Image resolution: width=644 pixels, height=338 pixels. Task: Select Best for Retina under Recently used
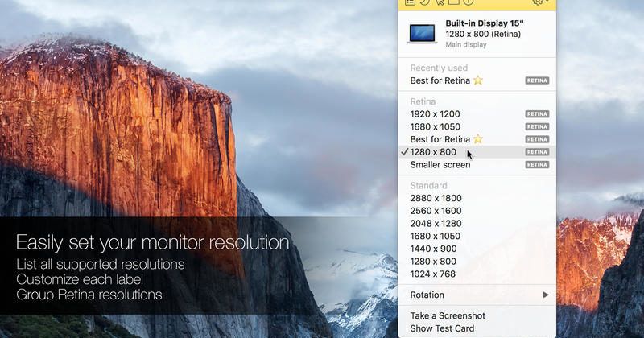coord(477,80)
